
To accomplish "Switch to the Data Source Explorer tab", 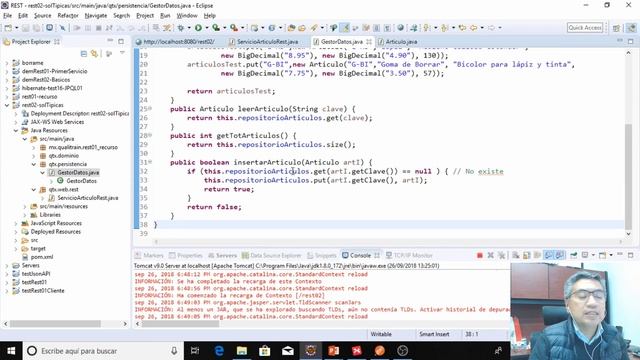I will (271, 256).
